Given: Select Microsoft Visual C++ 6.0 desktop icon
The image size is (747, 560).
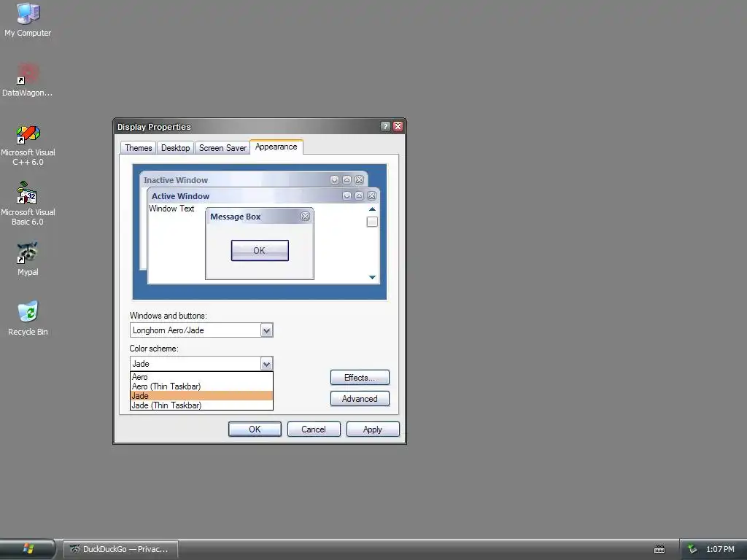Looking at the screenshot, I should tap(28, 145).
